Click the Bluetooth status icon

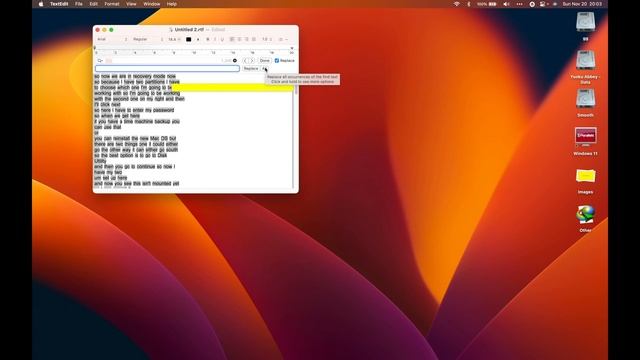pyautogui.click(x=469, y=4)
